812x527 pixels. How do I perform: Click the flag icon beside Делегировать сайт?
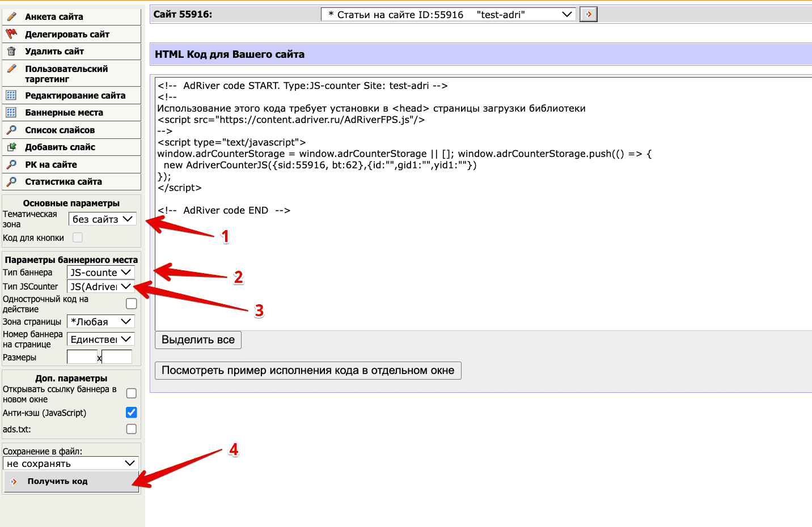click(11, 34)
